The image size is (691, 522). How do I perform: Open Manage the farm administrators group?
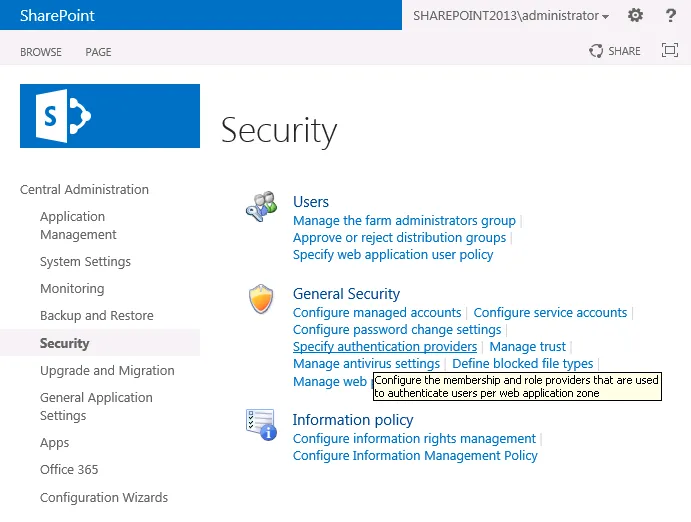tap(405, 220)
